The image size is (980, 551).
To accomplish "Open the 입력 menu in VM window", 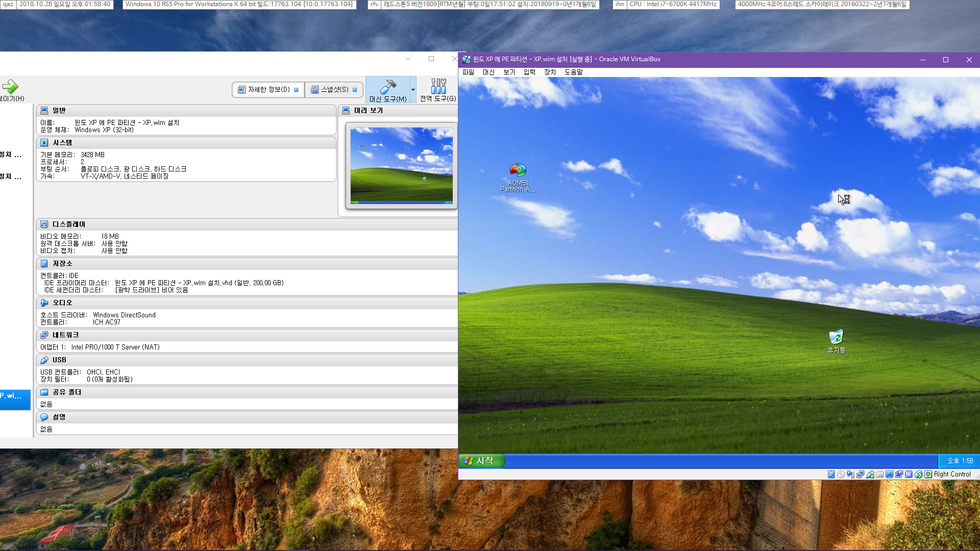I will [x=529, y=72].
